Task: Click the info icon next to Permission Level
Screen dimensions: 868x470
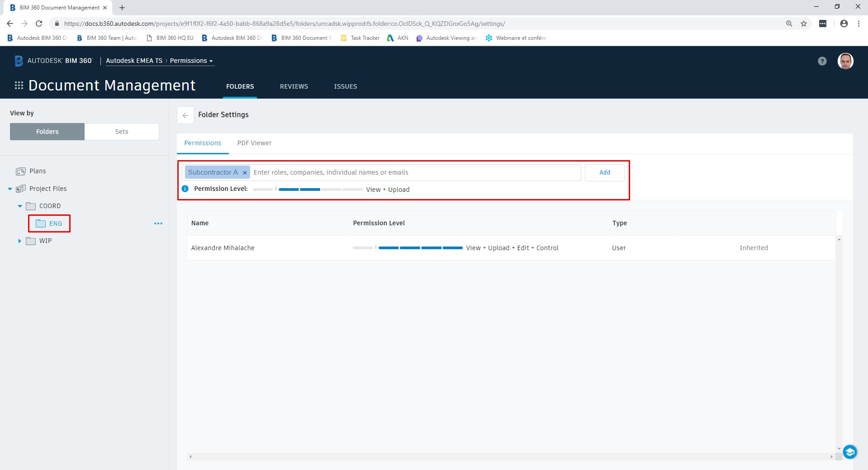Action: pos(185,189)
